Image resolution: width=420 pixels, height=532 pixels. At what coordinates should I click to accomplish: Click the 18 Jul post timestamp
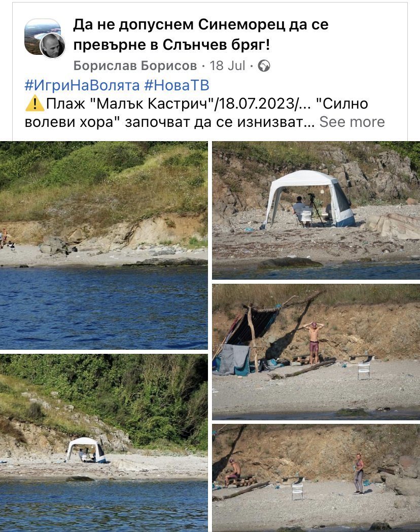point(227,65)
